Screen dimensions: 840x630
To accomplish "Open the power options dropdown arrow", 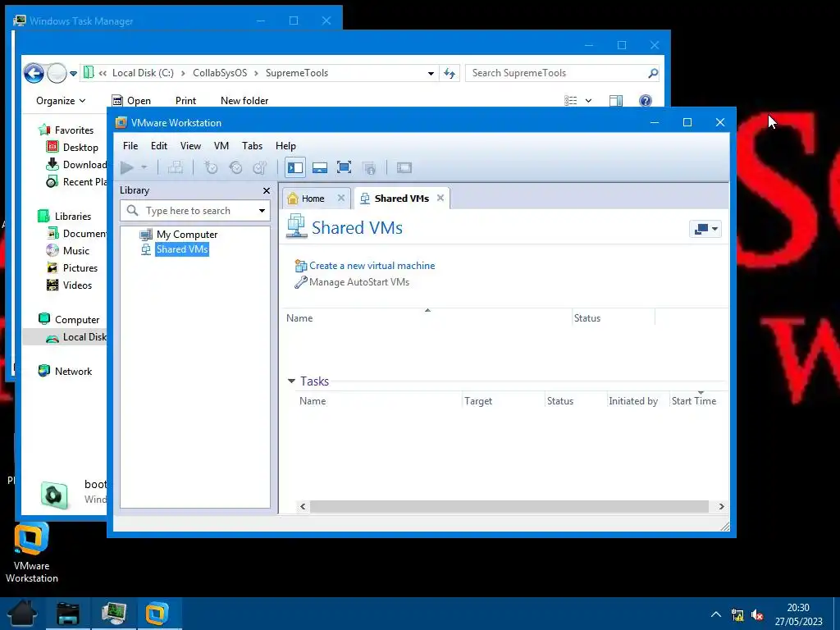I will 144,167.
